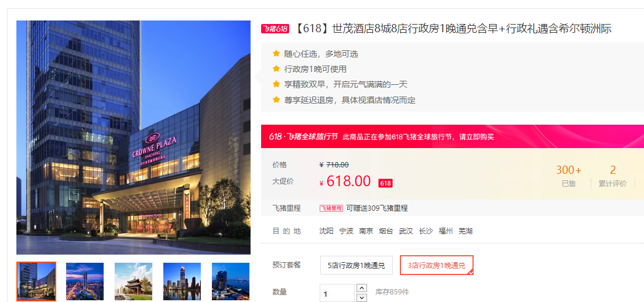Open the 300+ 已售 sales count
644x302 pixels.
(569, 176)
